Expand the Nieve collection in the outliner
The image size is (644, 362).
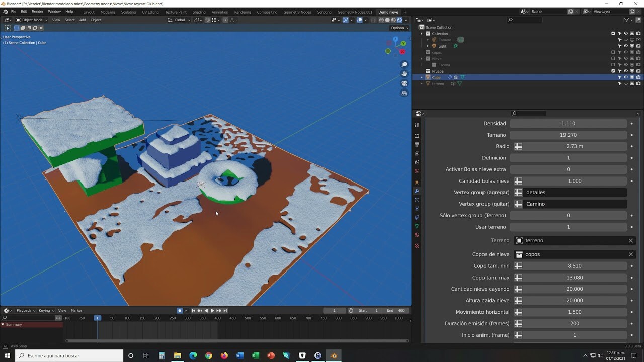click(x=422, y=59)
